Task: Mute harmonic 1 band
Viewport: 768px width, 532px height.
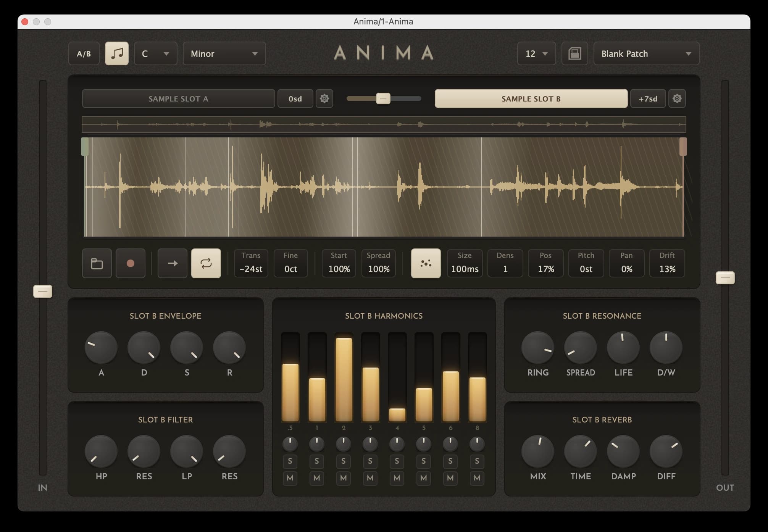Action: point(317,478)
